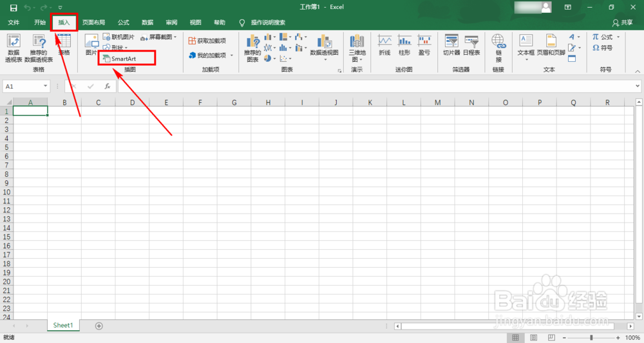This screenshot has height=343, width=644.
Task: Open Recommended Charts (推荐的图表)
Action: pos(252,48)
